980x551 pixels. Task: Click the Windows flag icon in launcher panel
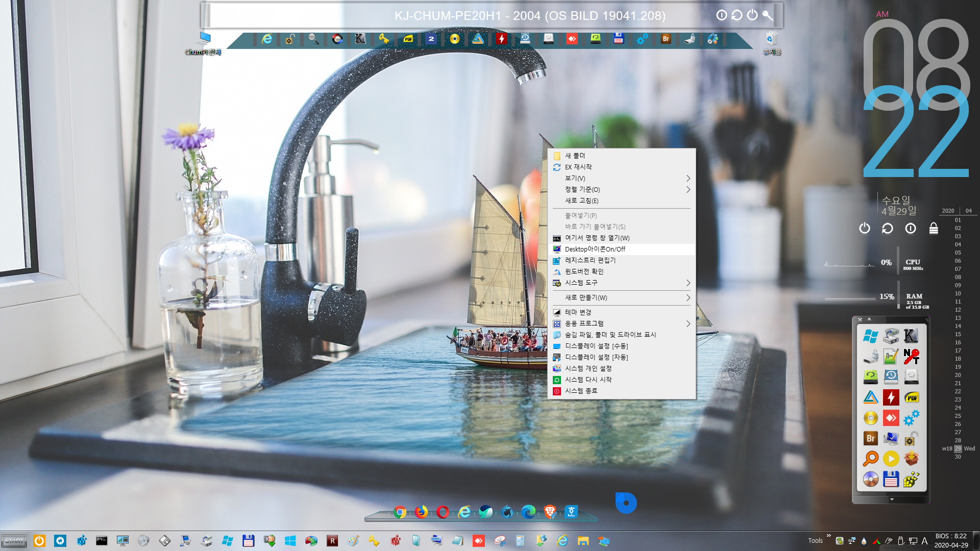click(x=870, y=336)
